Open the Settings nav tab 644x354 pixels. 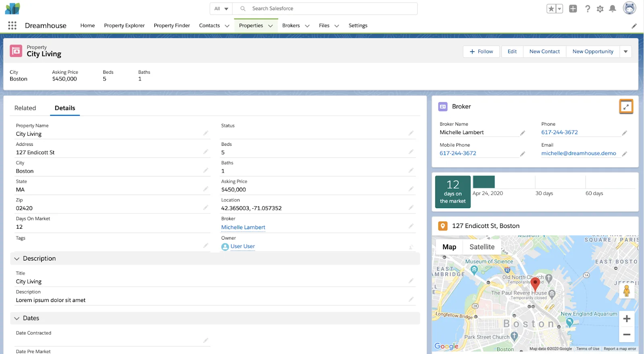click(x=358, y=25)
